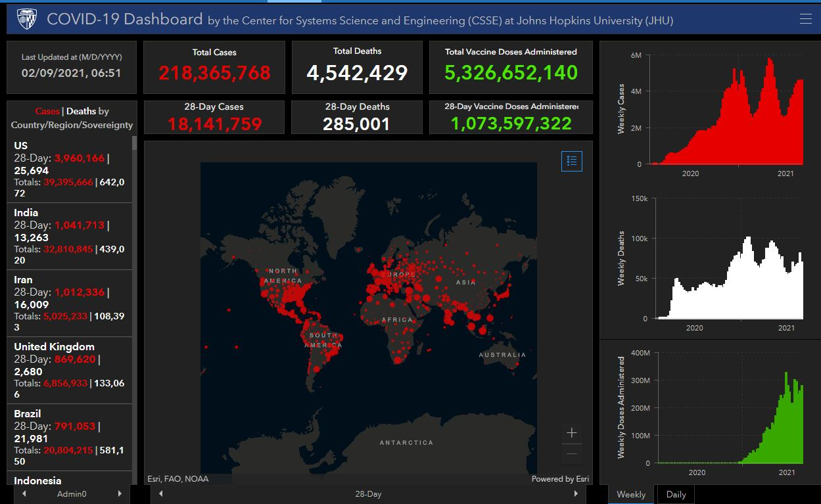Click the Total Cases label

(214, 52)
